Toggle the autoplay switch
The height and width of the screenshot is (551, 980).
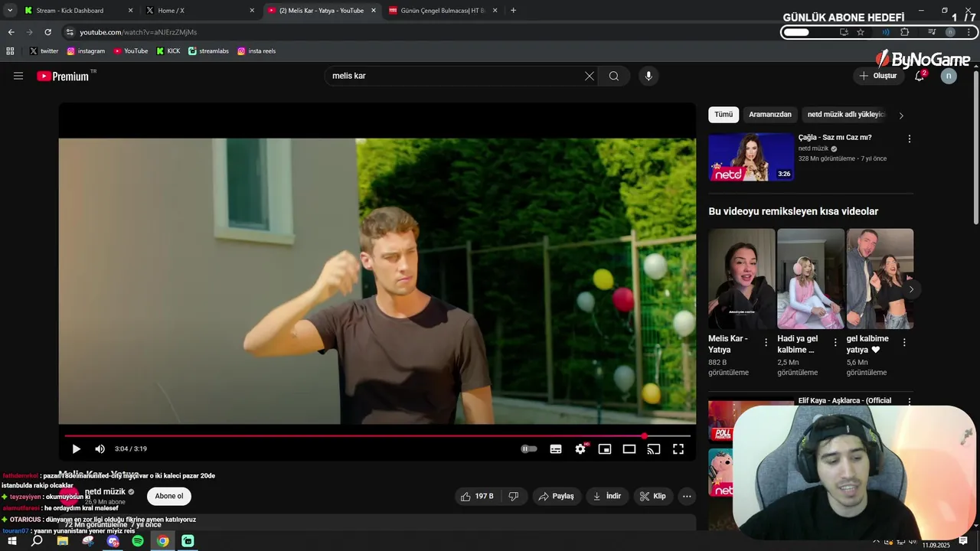coord(529,449)
